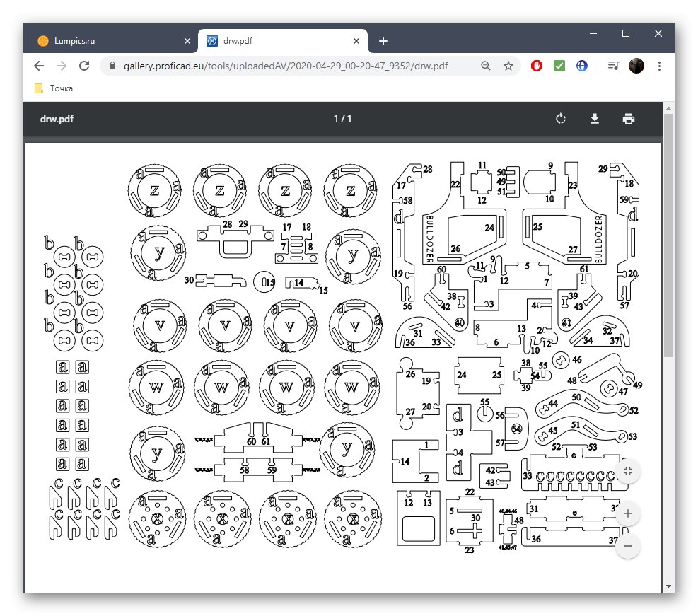This screenshot has height=616, width=698.
Task: Navigate back with the back arrow
Action: [x=39, y=65]
